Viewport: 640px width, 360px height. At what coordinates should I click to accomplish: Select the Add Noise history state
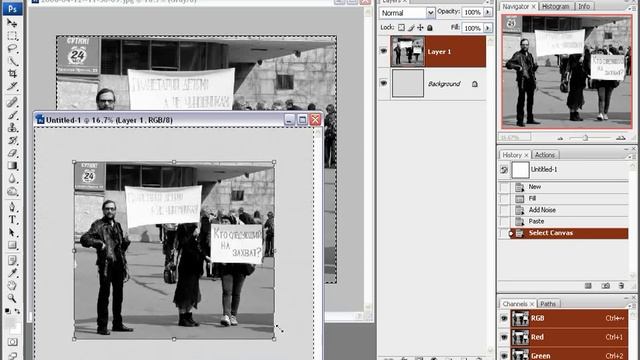point(569,210)
